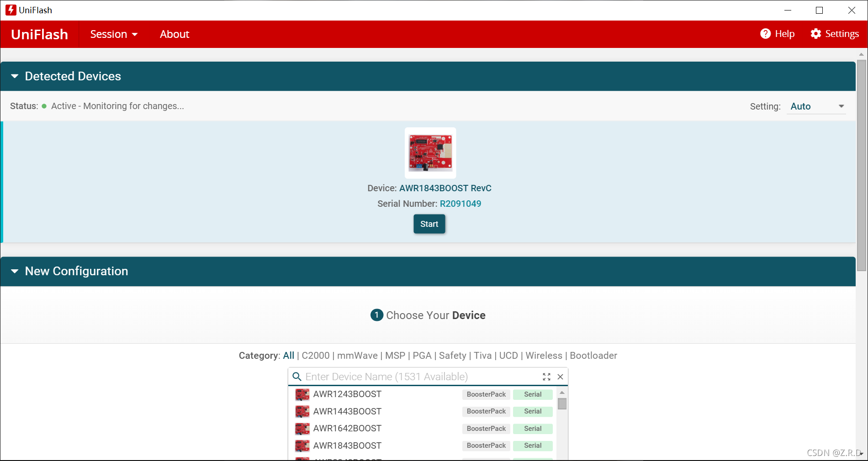Screen dimensions: 868x461
Task: Click the device list scrollbar thumb
Action: [x=562, y=404]
